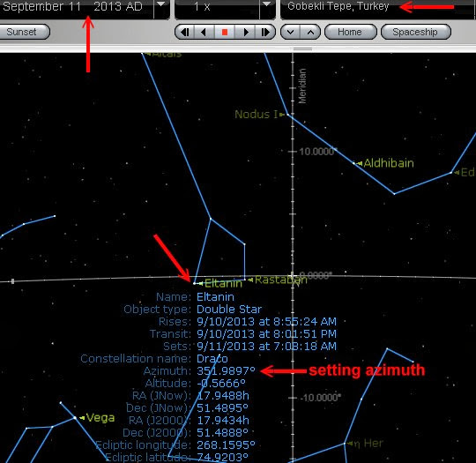Click the Spaceship button
Image resolution: width=476 pixels, height=463 pixels.
pos(415,32)
